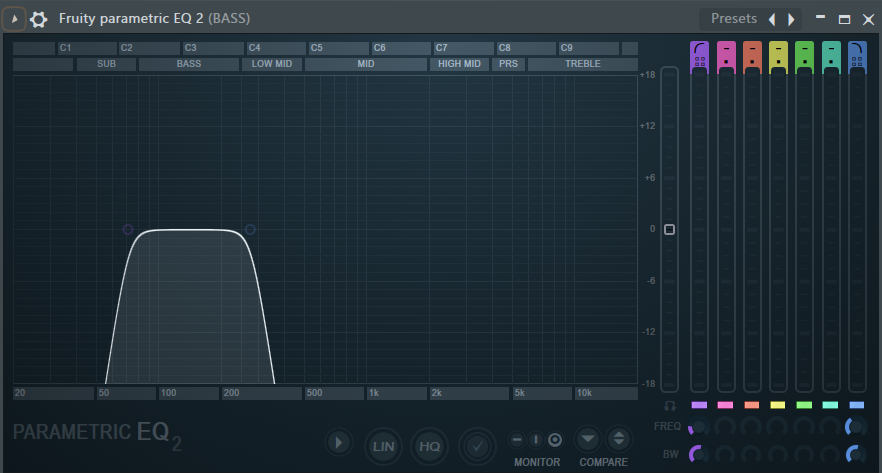Image resolution: width=882 pixels, height=473 pixels.
Task: Open the plugin settings gear
Action: click(39, 19)
